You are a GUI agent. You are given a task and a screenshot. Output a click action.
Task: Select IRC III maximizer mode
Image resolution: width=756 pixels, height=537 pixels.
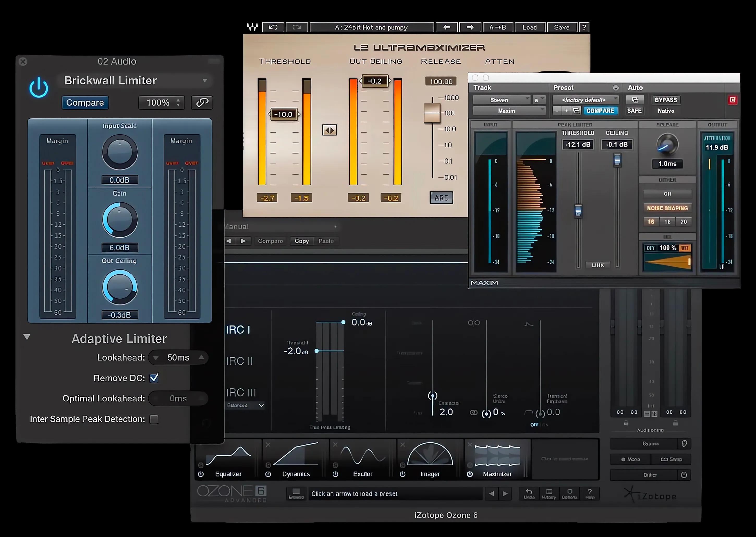[x=241, y=393]
